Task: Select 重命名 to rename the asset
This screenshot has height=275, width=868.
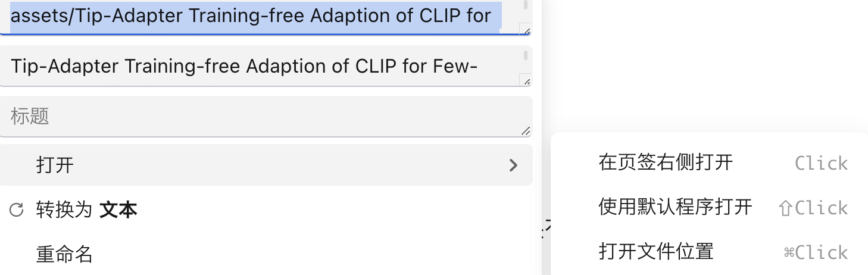Action: click(64, 255)
